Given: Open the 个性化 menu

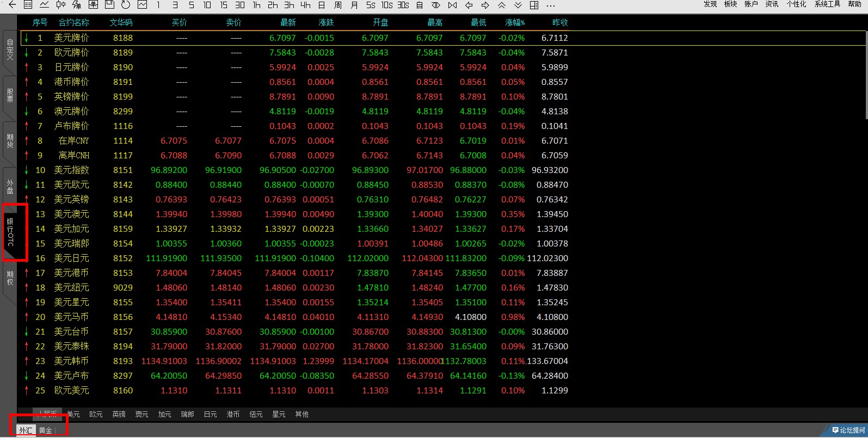Looking at the screenshot, I should tap(797, 4).
